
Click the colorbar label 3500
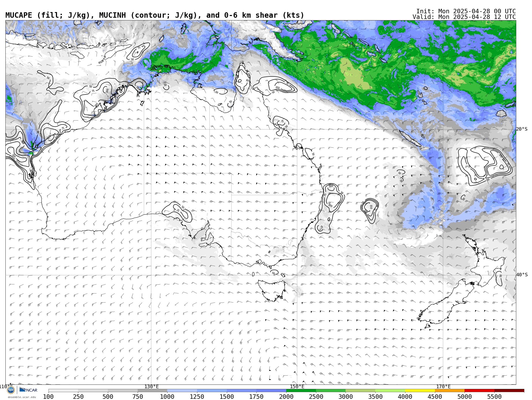click(x=375, y=397)
